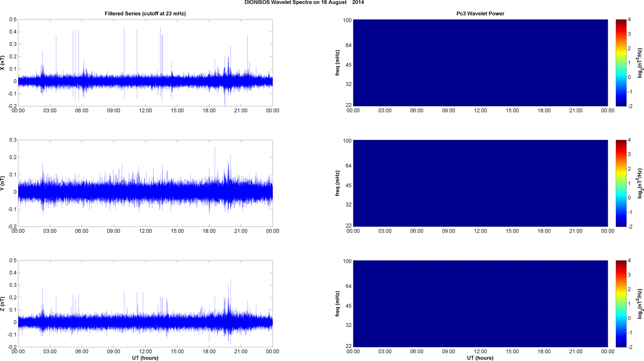Select the "Pc3 Wavelet Power" heading
This screenshot has width=644, height=361.
[x=480, y=14]
